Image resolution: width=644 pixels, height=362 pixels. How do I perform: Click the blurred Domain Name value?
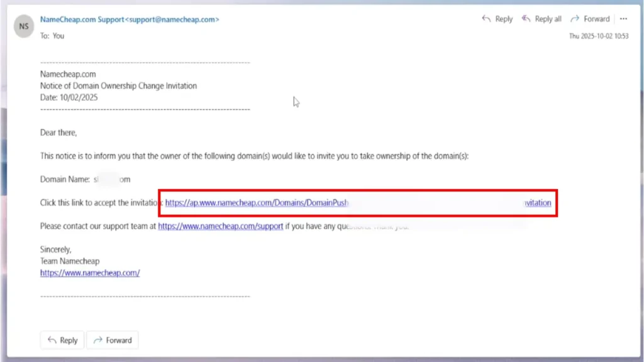pyautogui.click(x=112, y=180)
